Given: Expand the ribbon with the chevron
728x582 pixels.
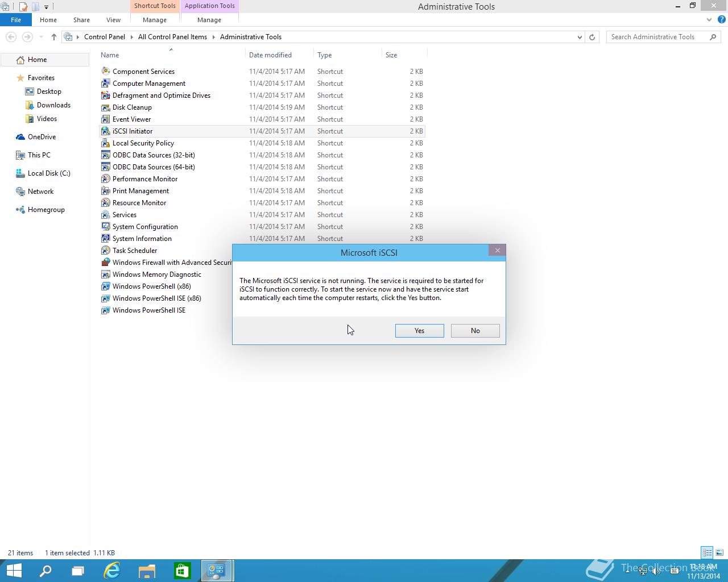Looking at the screenshot, I should pos(709,19).
